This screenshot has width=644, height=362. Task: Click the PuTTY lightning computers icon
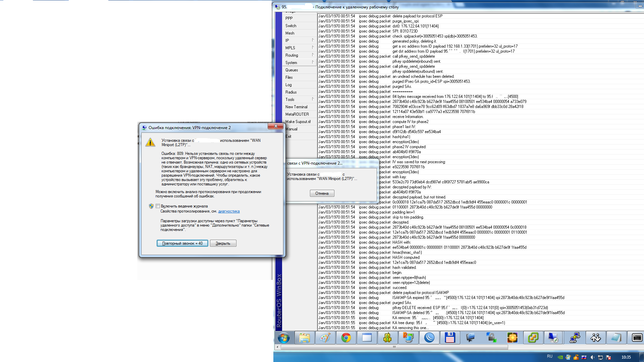coord(575,338)
